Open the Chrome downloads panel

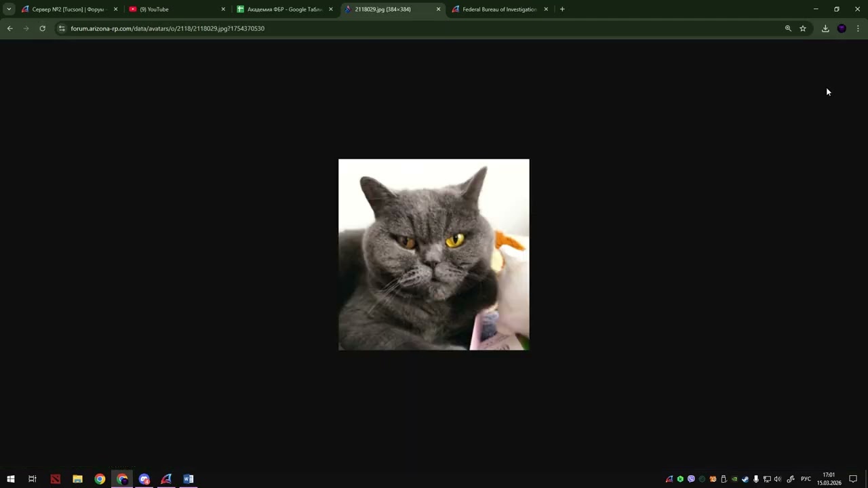click(825, 28)
